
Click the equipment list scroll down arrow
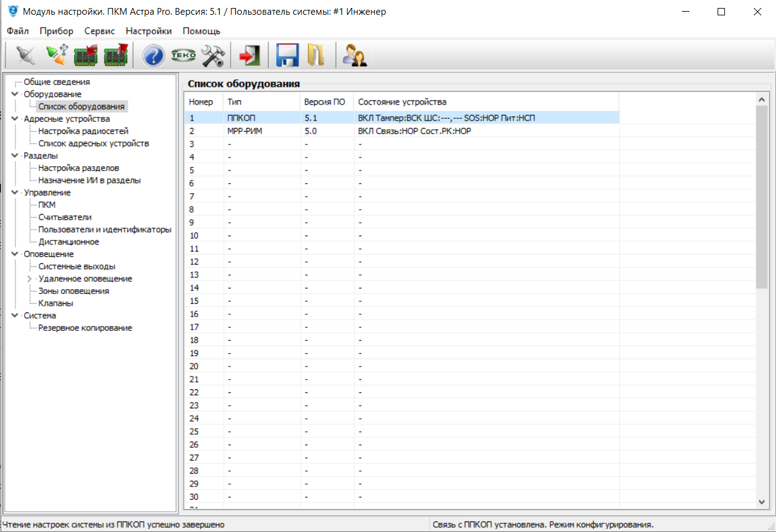tap(762, 502)
